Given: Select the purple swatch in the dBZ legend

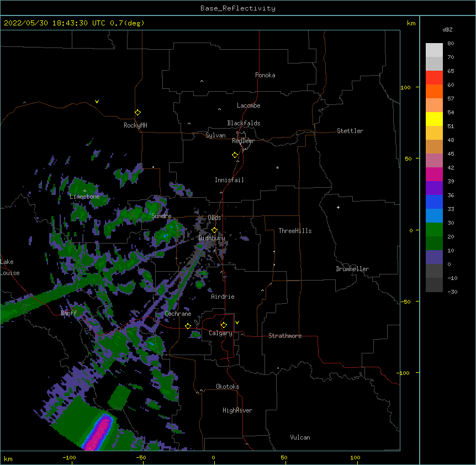Looking at the screenshot, I should pyautogui.click(x=434, y=188).
